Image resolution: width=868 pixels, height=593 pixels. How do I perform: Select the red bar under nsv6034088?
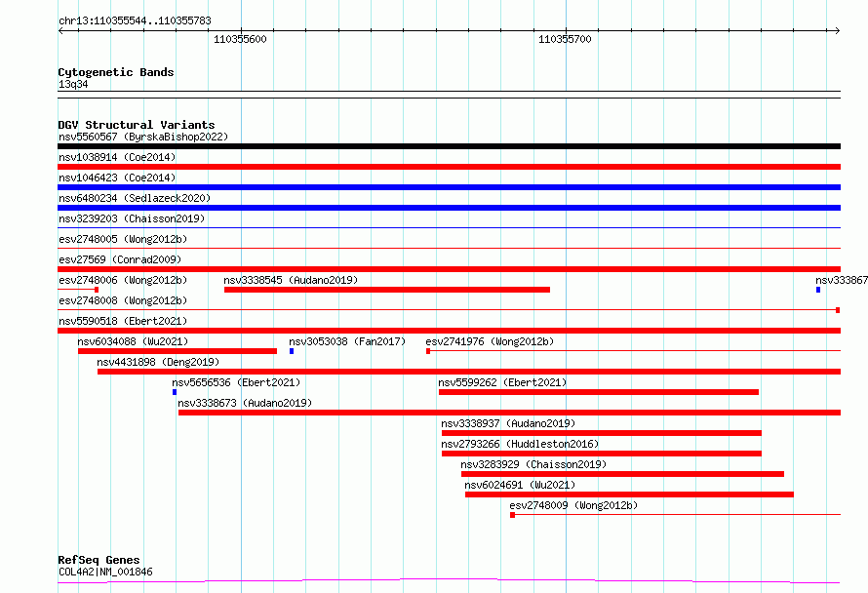click(x=178, y=351)
